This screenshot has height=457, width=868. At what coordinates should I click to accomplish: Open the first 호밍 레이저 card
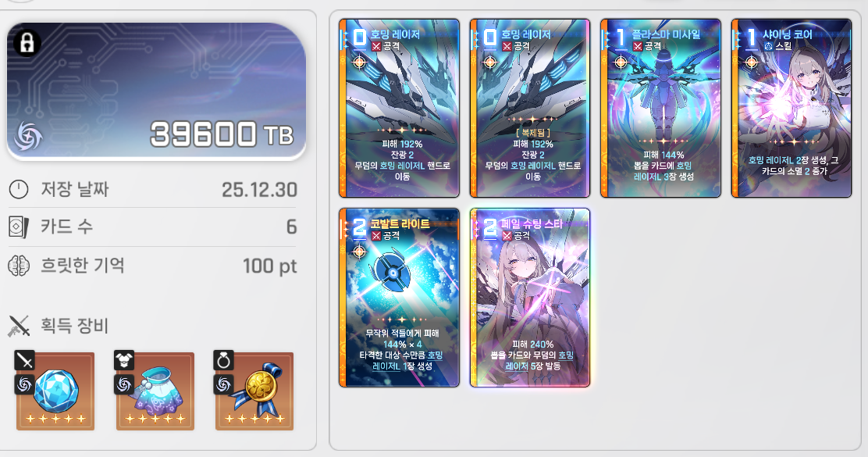coord(399,108)
